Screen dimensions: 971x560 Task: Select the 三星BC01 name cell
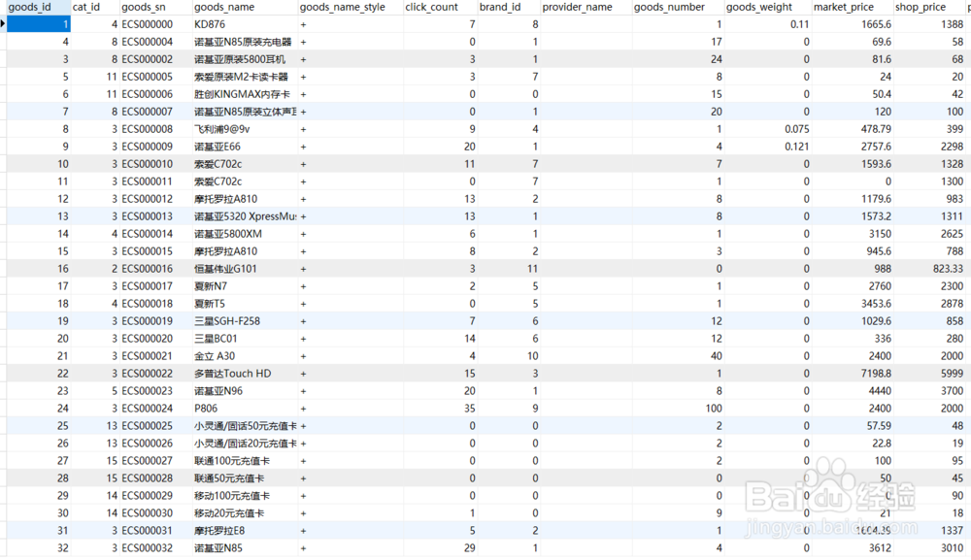point(245,339)
